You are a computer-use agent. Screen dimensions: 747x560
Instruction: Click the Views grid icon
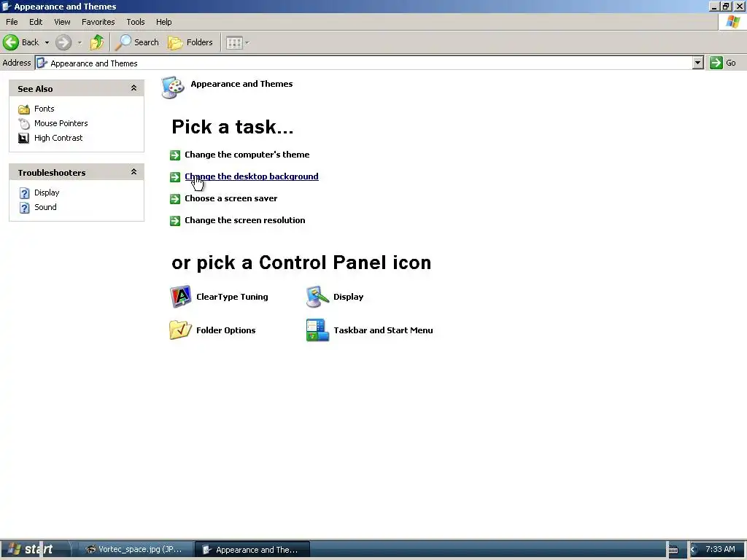234,43
